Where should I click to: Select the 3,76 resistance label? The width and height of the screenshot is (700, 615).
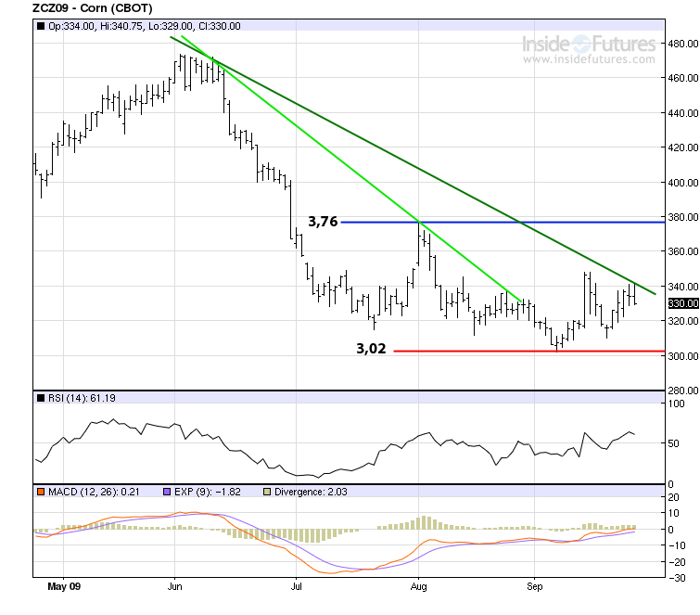[x=323, y=222]
